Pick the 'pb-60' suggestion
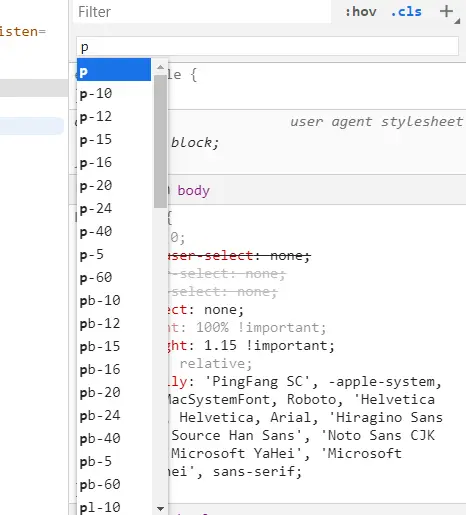The image size is (466, 515). point(114,484)
